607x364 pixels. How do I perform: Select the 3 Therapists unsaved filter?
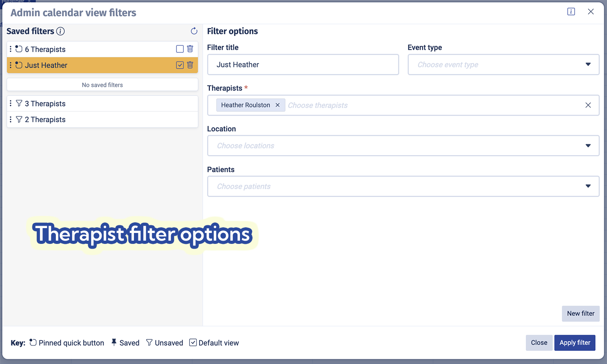click(45, 104)
